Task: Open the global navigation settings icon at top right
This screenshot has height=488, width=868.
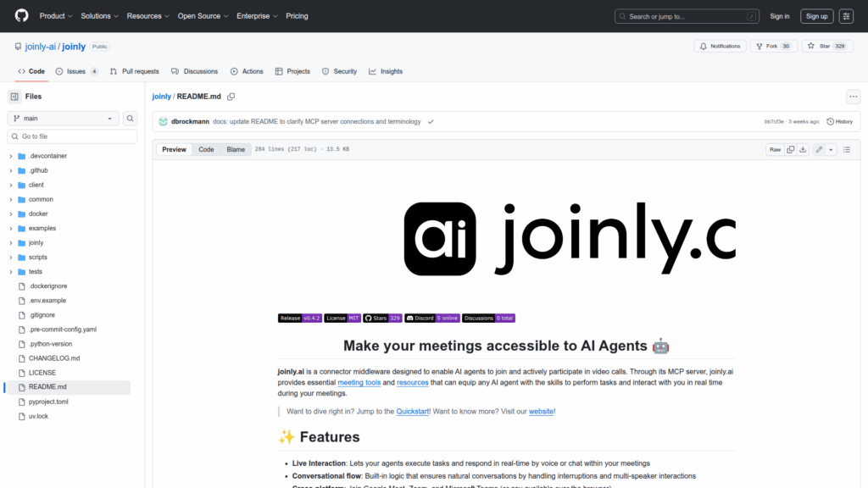Action: tap(846, 16)
